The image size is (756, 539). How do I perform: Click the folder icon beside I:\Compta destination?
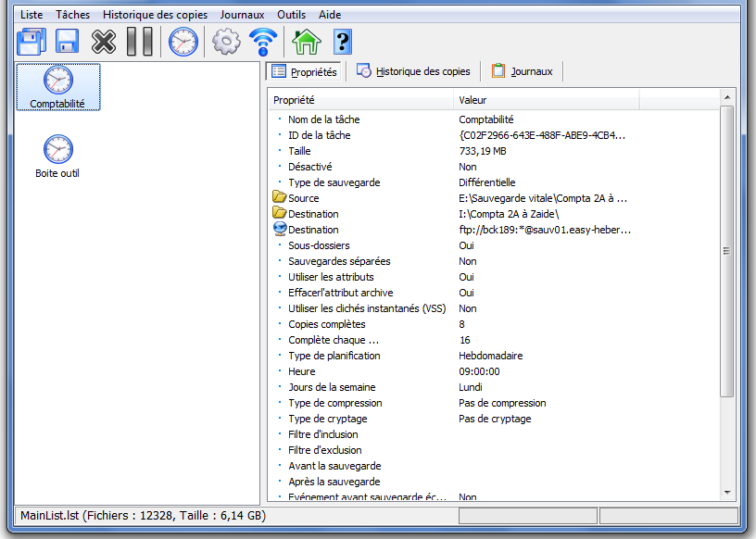point(279,213)
